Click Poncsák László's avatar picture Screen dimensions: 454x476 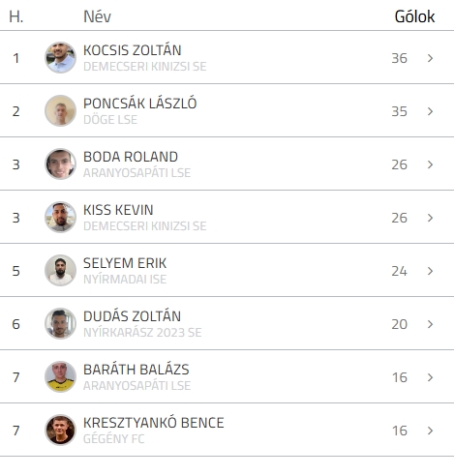pyautogui.click(x=60, y=110)
